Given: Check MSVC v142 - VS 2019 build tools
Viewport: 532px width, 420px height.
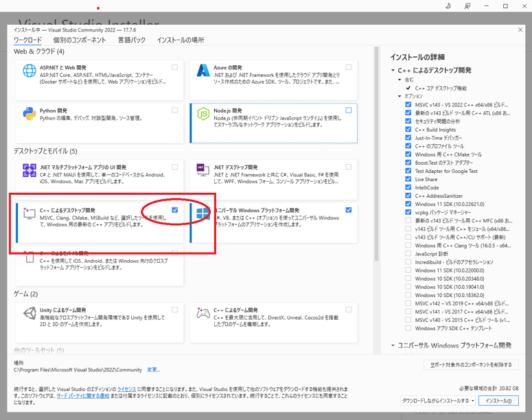Looking at the screenshot, I should point(408,303).
